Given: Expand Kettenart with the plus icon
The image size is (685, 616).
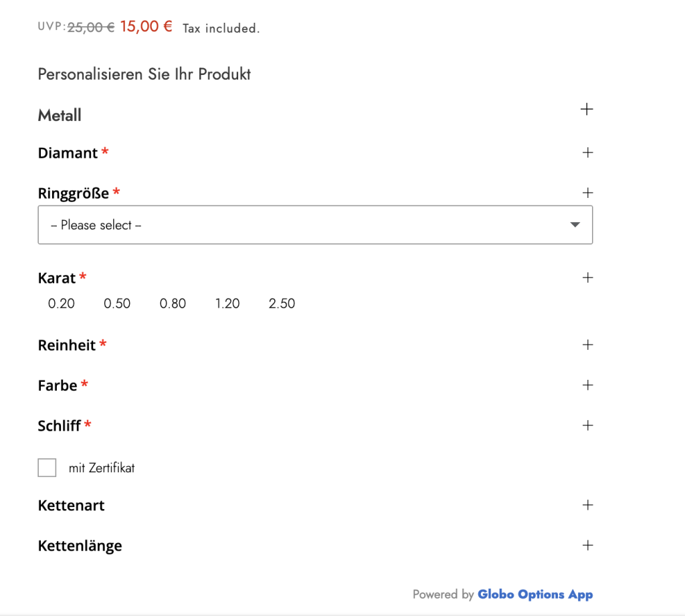Looking at the screenshot, I should pyautogui.click(x=587, y=505).
